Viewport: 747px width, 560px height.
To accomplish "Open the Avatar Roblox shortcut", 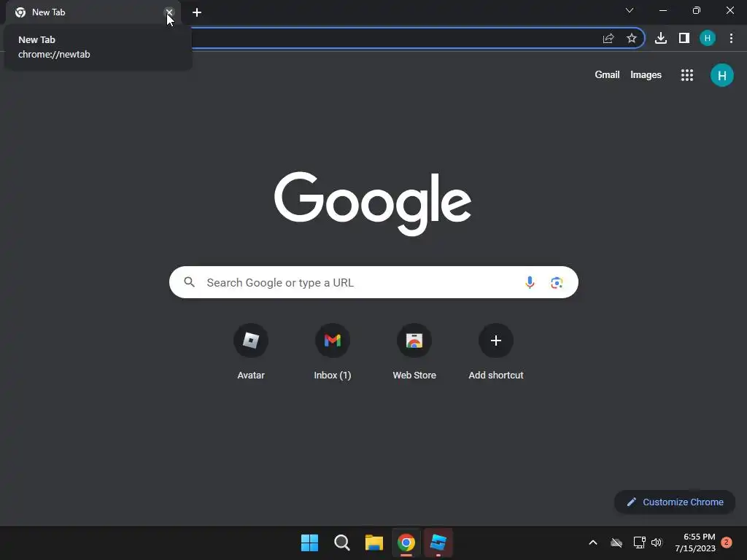I will click(x=251, y=351).
